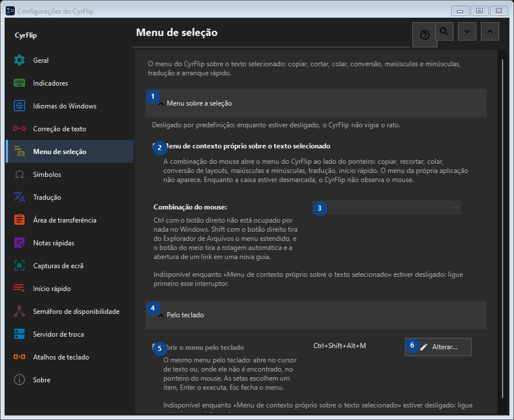Open the Geral gear icon
This screenshot has width=514, height=420.
(x=19, y=60)
